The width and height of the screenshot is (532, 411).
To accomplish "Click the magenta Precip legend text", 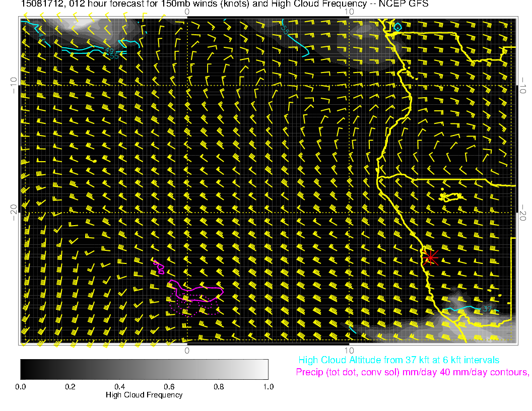I will click(412, 373).
